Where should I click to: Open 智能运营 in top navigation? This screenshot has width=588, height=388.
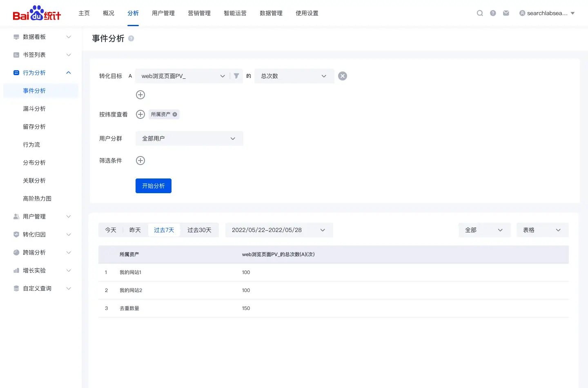click(235, 13)
